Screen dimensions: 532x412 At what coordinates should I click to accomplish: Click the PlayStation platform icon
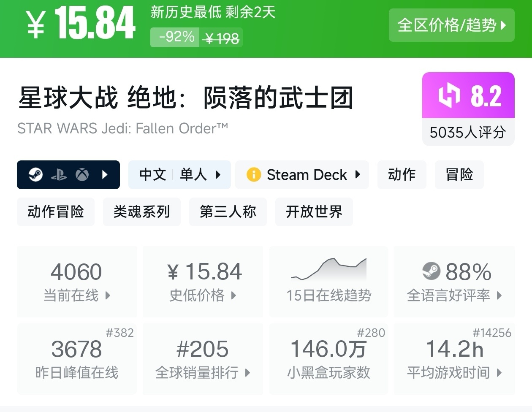tap(59, 175)
